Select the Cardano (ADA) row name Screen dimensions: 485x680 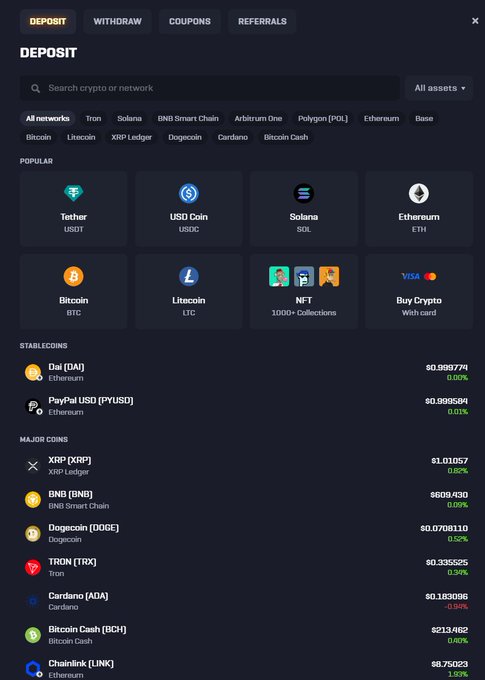pyautogui.click(x=78, y=596)
